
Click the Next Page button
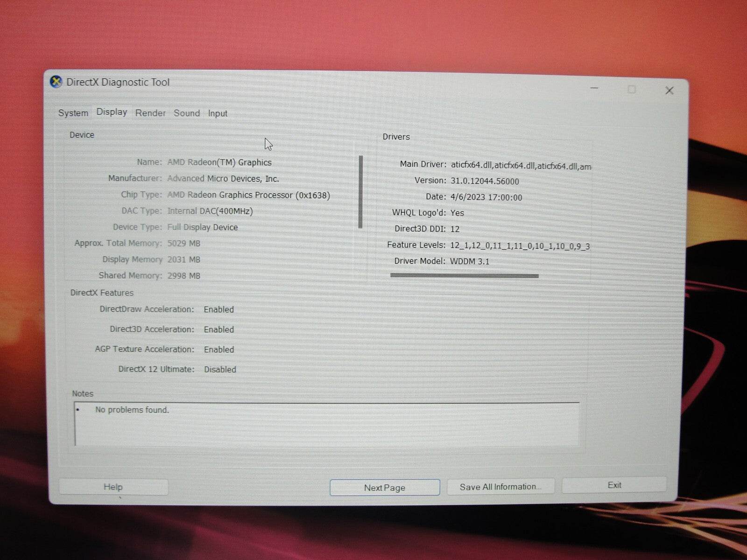coord(384,488)
